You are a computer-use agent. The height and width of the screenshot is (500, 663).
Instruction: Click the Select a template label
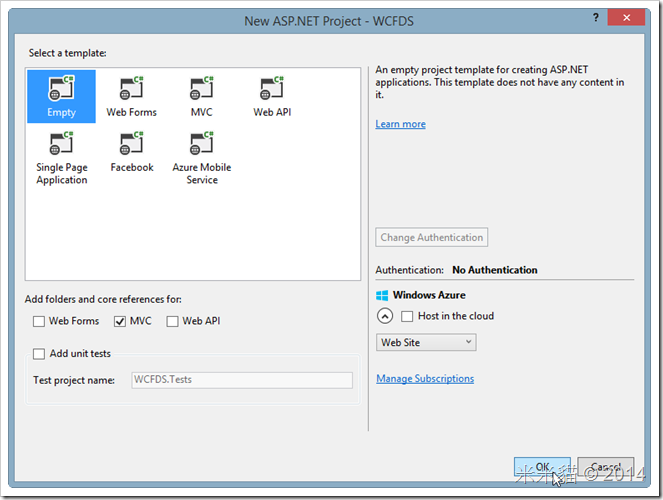coord(68,53)
